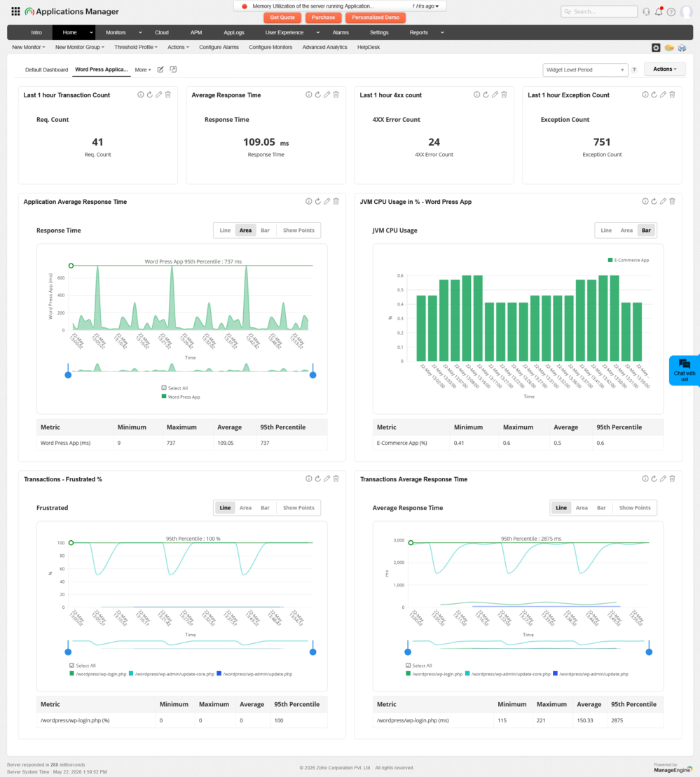This screenshot has width=700, height=777.
Task: Open the apps grid launcher icon
Action: [15, 11]
